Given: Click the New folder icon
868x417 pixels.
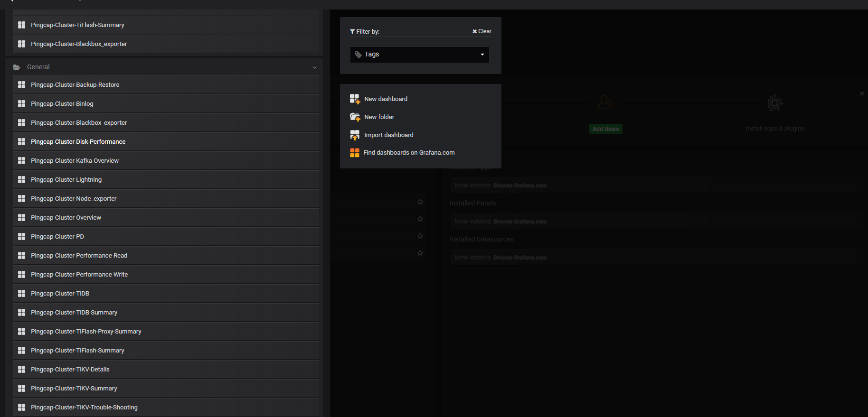Looking at the screenshot, I should tap(355, 117).
